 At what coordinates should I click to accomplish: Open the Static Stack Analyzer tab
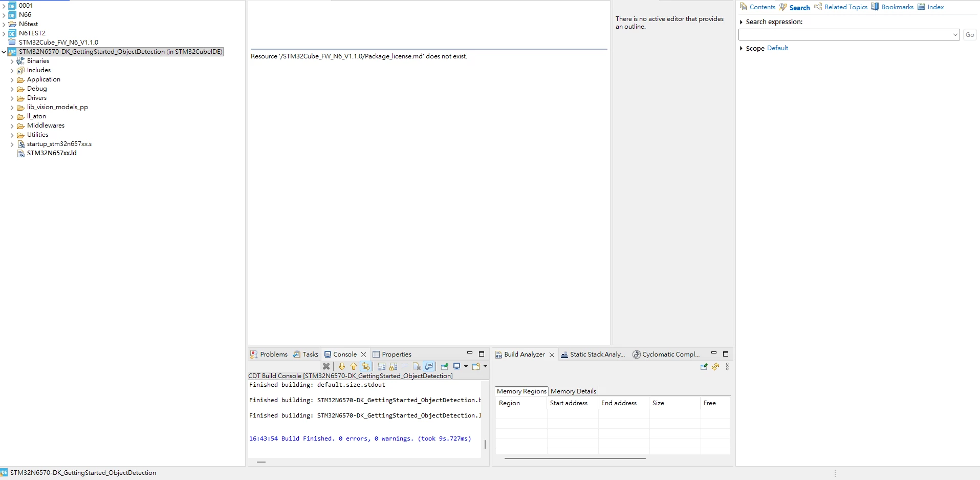point(593,354)
